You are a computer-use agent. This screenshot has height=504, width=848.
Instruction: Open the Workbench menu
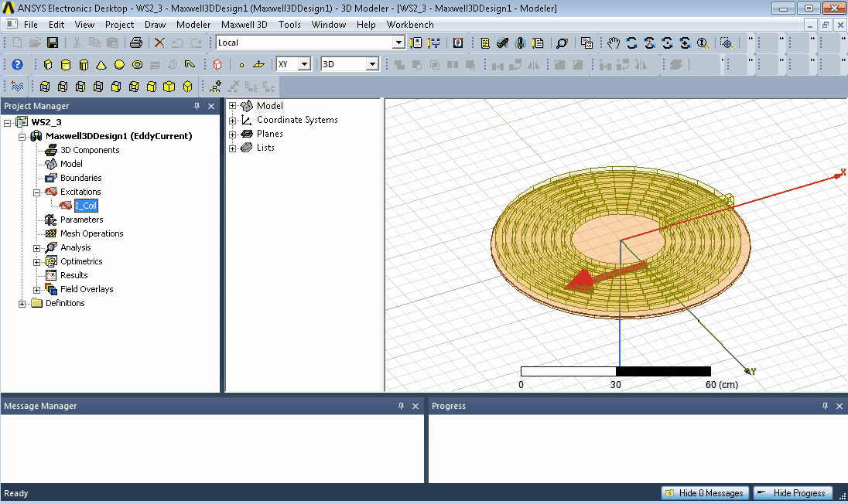410,24
